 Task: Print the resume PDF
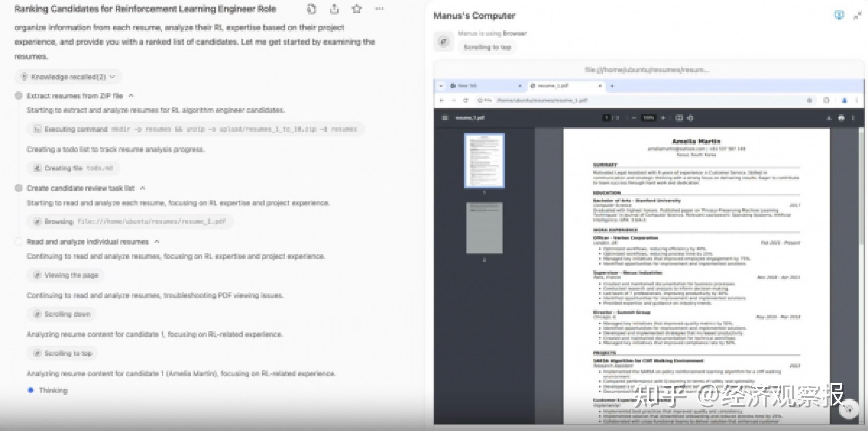(x=841, y=118)
